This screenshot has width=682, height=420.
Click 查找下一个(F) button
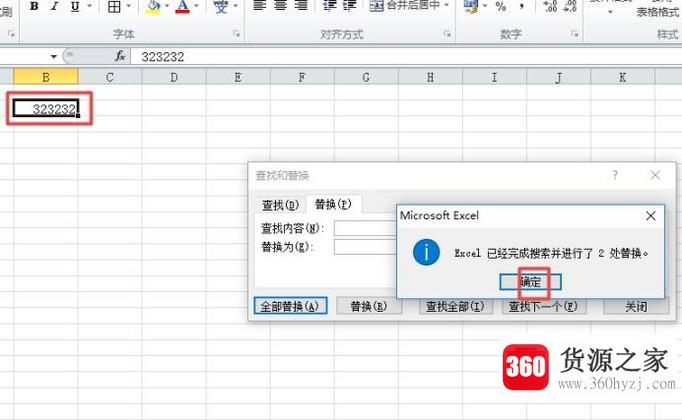[x=544, y=306]
